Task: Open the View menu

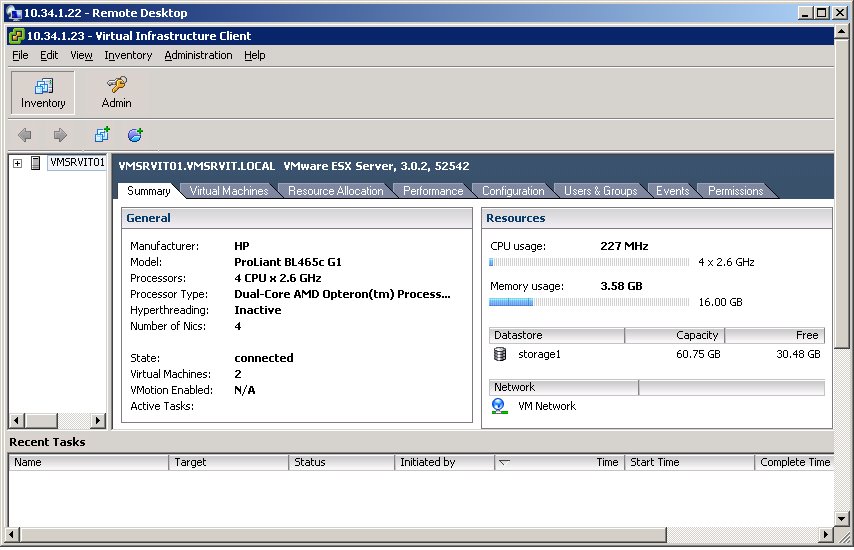Action: pos(81,56)
